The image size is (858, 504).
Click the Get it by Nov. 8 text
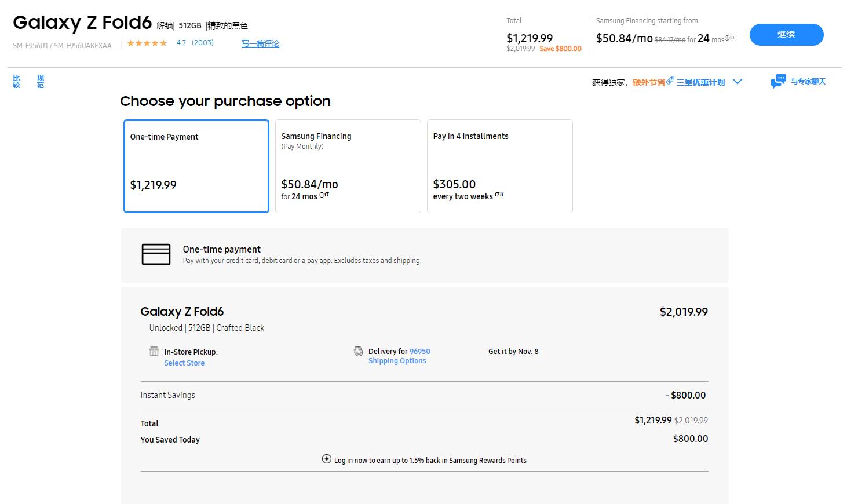513,351
